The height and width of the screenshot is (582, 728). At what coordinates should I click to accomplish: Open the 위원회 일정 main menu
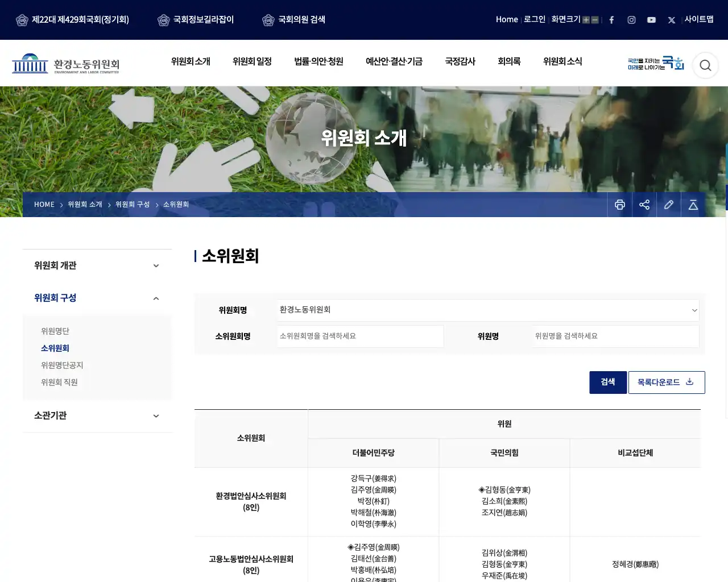click(252, 61)
